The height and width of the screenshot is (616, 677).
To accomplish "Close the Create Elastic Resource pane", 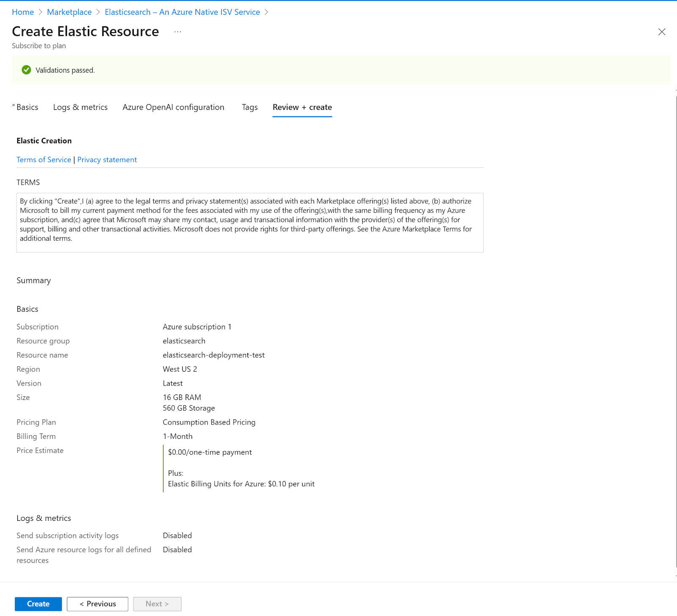I will 662,32.
